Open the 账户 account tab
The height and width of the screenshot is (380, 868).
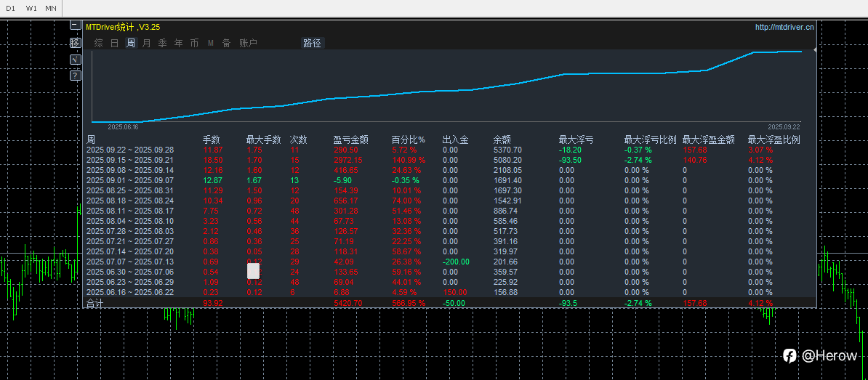click(x=249, y=43)
